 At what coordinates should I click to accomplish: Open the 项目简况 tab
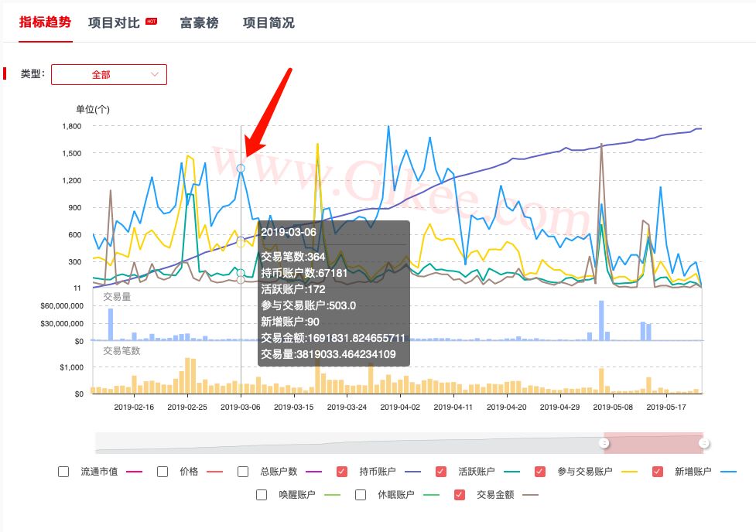click(x=269, y=22)
